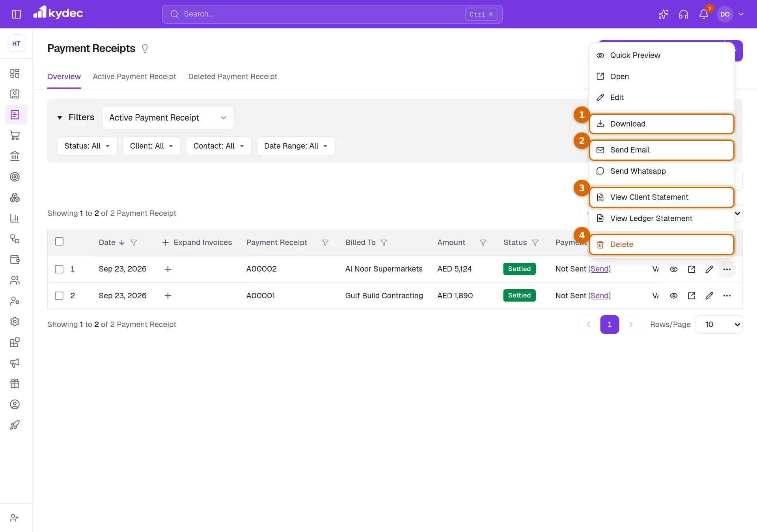This screenshot has width=757, height=532.
Task: Click into the top Search field
Action: coord(332,14)
